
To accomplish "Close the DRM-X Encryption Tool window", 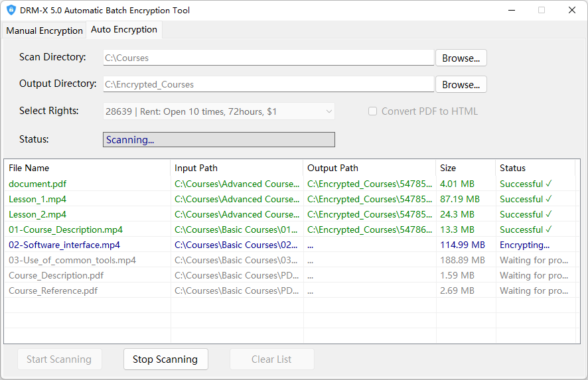I will (x=572, y=10).
